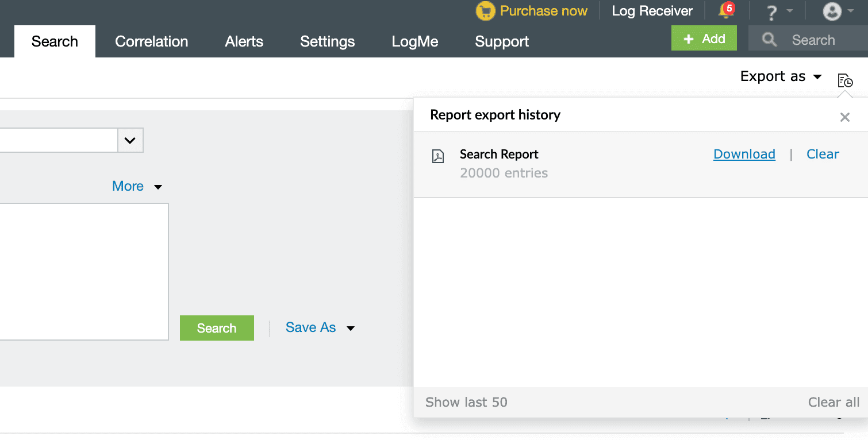The height and width of the screenshot is (440, 868).
Task: Click the Search Report PDF icon
Action: pyautogui.click(x=438, y=156)
